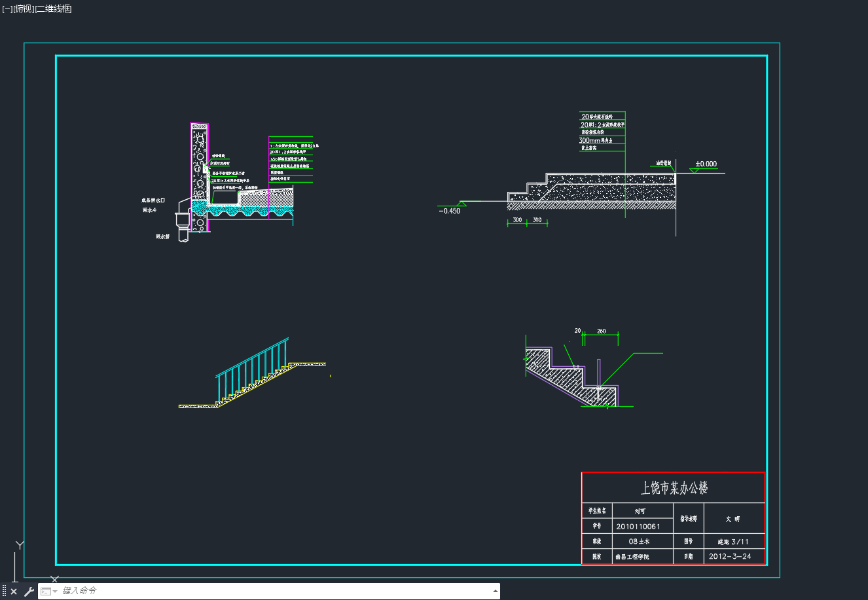Select the 260 dimension text
This screenshot has width=868, height=600.
tap(602, 331)
